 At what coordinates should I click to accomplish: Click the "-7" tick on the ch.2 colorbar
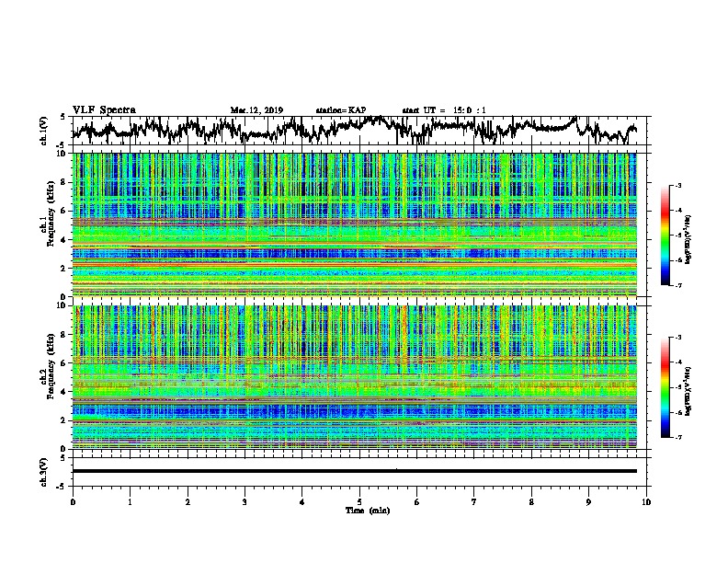click(677, 438)
